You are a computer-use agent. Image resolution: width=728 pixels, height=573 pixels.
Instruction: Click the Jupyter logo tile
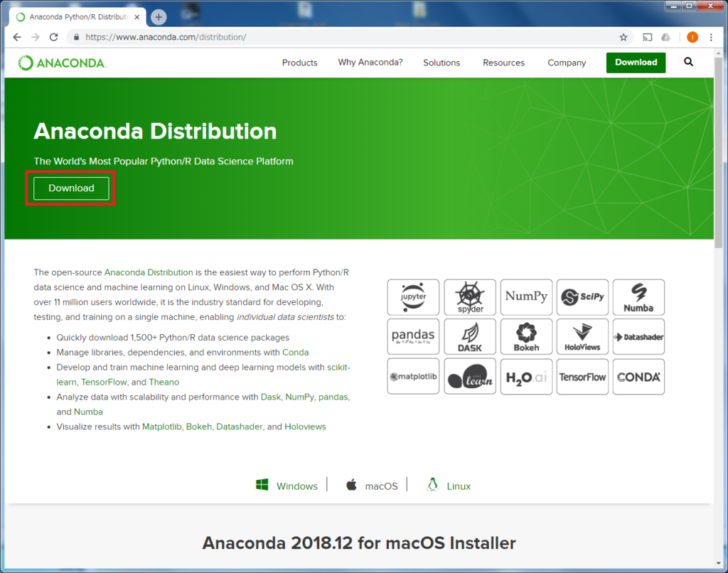point(413,297)
